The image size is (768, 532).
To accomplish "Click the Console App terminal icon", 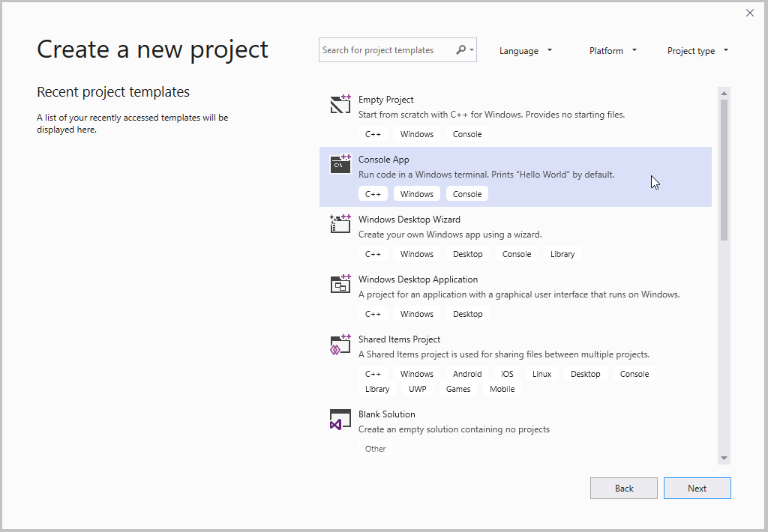I will pos(340,164).
